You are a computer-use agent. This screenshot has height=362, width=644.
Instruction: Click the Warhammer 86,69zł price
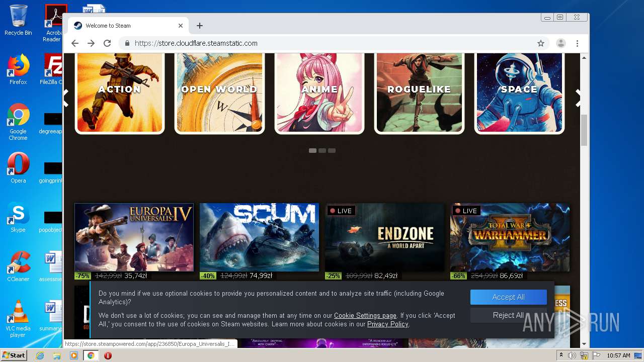point(511,276)
